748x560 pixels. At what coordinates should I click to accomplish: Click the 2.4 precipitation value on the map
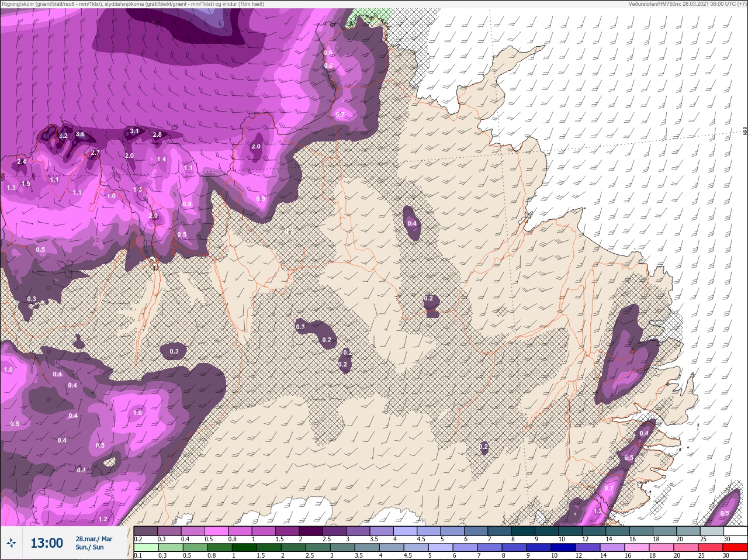click(x=22, y=161)
